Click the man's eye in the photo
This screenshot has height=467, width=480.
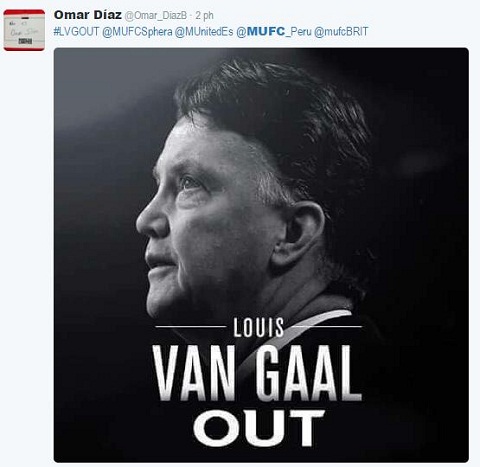(188, 183)
